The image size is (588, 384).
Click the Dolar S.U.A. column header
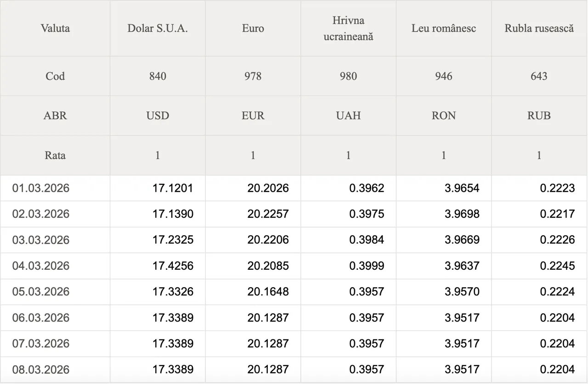pos(158,28)
